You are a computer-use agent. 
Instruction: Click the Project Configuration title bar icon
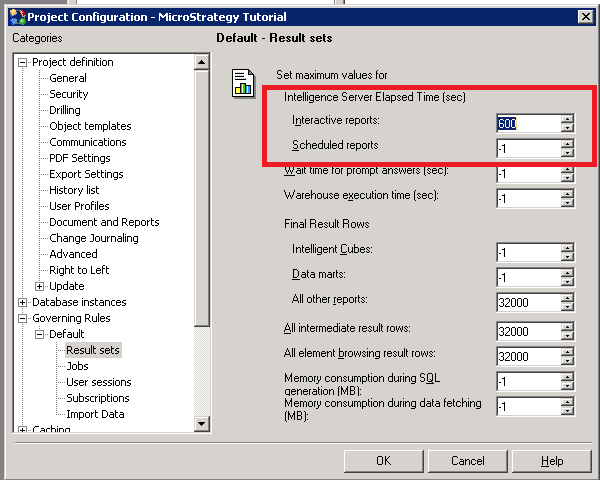pyautogui.click(x=18, y=17)
